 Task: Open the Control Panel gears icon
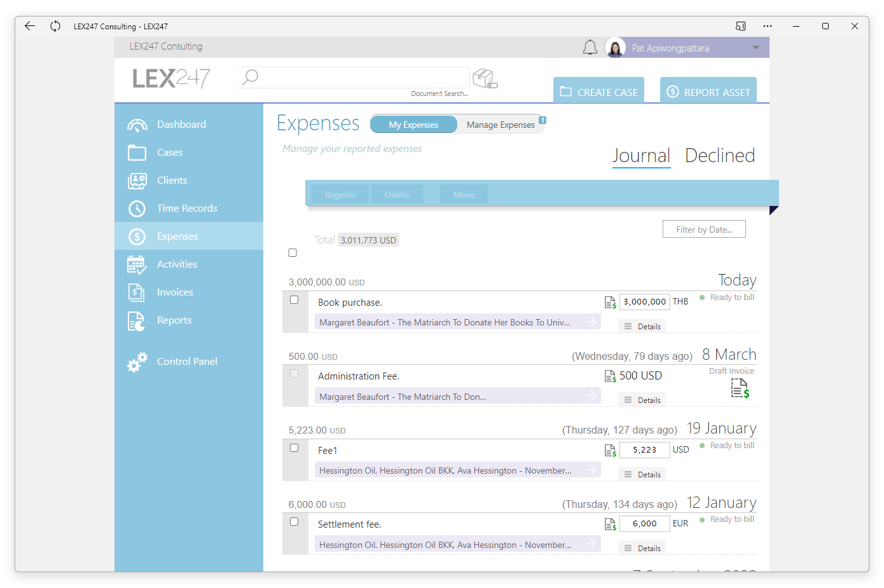coord(137,362)
